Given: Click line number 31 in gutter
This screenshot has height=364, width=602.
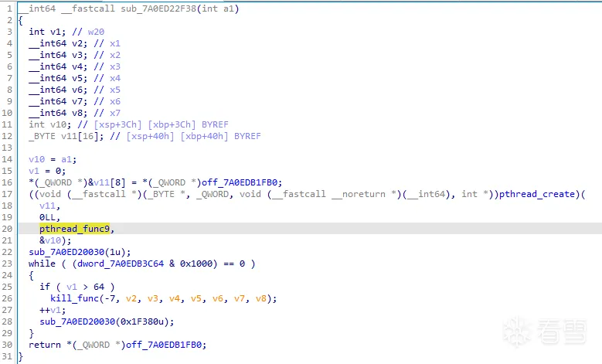Looking at the screenshot, I should pos(7,356).
